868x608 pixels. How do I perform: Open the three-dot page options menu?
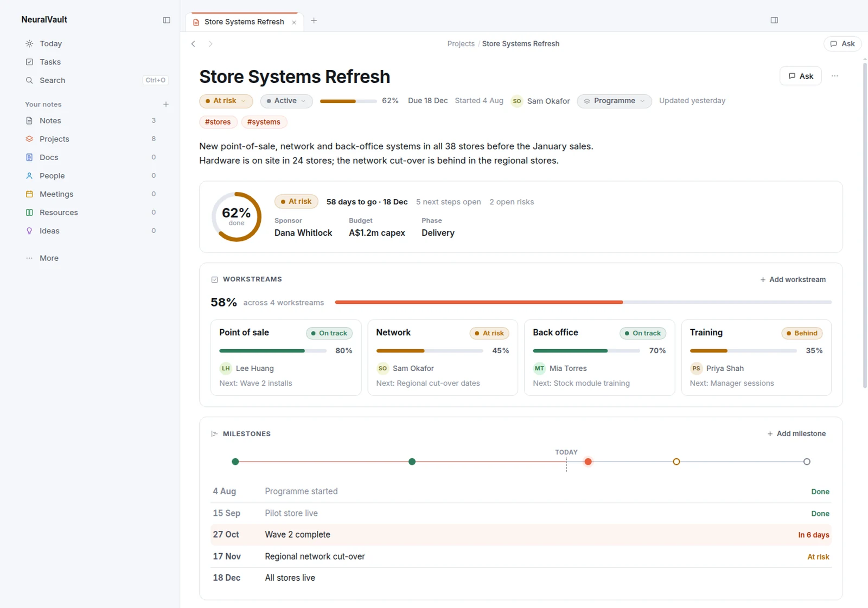[x=834, y=76]
